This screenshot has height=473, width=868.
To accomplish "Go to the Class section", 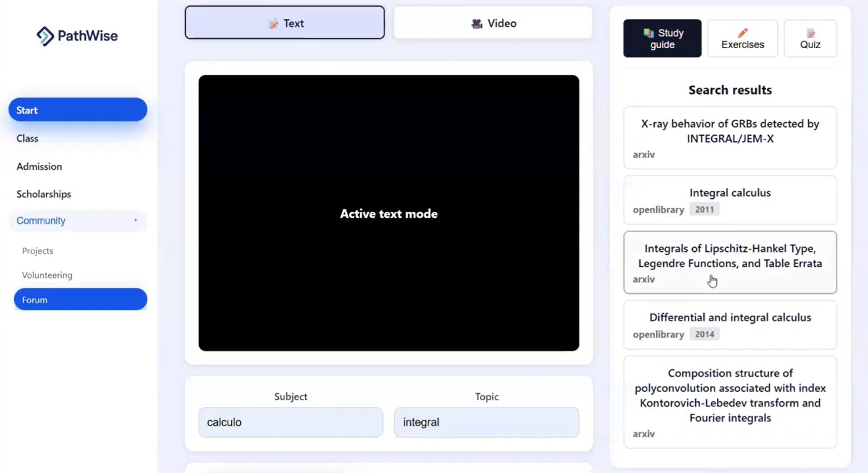I will point(28,138).
